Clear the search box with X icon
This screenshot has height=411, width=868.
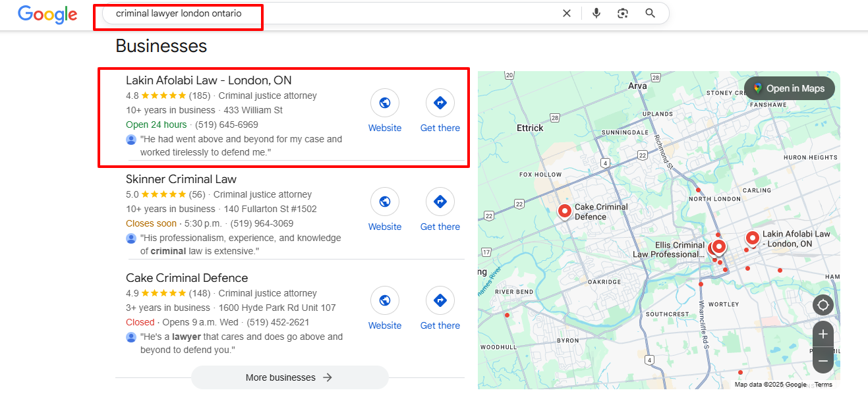[566, 13]
